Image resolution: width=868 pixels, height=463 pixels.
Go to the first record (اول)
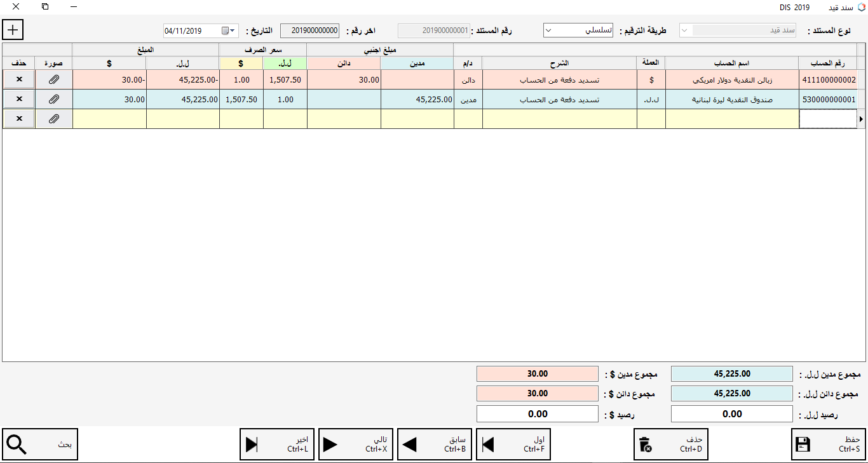tap(513, 445)
